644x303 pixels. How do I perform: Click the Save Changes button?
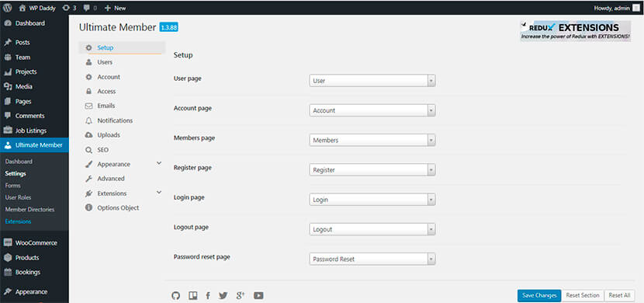click(539, 295)
